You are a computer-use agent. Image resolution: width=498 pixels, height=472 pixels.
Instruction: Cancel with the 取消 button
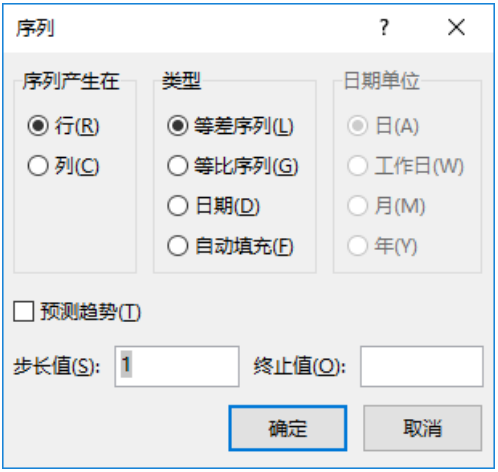(423, 428)
